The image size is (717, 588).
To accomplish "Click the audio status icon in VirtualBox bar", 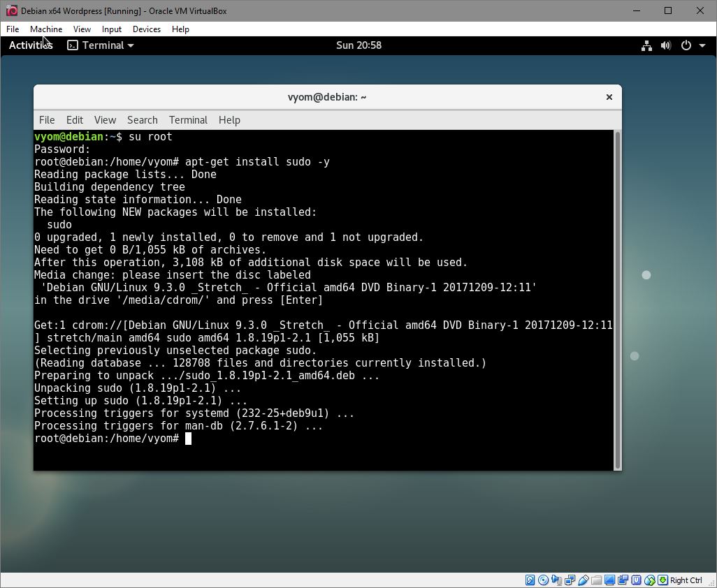I will (x=556, y=580).
